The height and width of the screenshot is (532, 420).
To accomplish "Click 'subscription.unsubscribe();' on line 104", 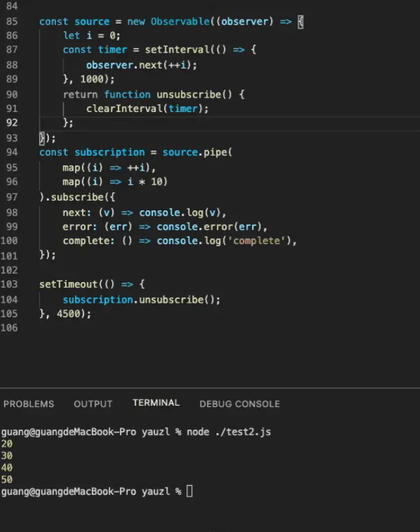I will (141, 300).
